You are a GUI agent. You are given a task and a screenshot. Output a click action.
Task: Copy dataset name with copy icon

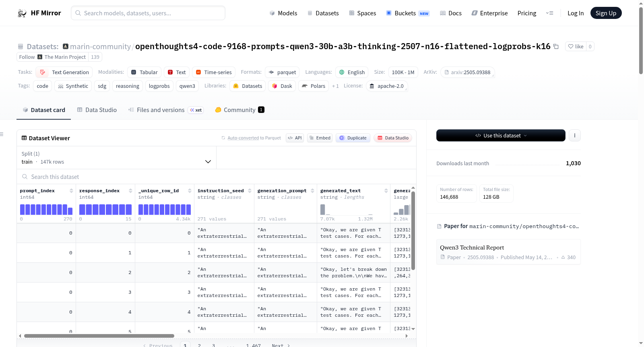click(x=556, y=46)
